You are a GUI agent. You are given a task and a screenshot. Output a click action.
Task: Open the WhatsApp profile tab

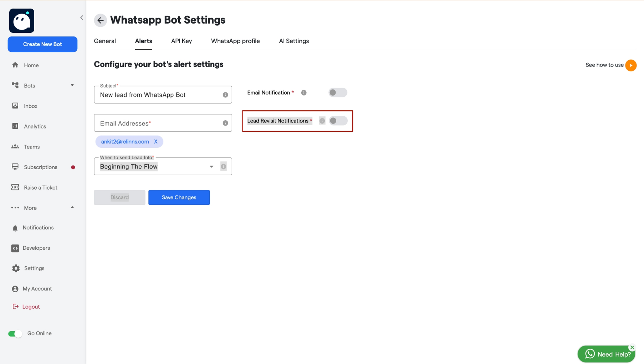[x=235, y=41]
